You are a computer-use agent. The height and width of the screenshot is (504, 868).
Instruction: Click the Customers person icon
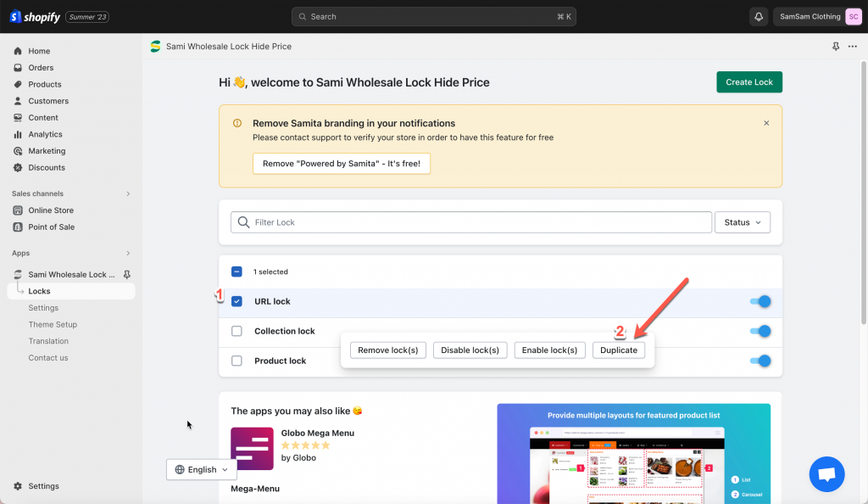coord(18,101)
